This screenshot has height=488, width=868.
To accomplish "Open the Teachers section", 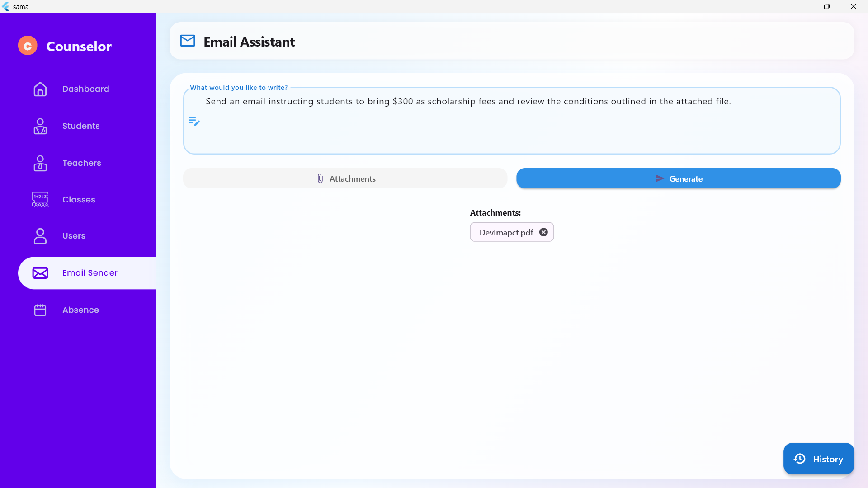I will click(x=82, y=163).
